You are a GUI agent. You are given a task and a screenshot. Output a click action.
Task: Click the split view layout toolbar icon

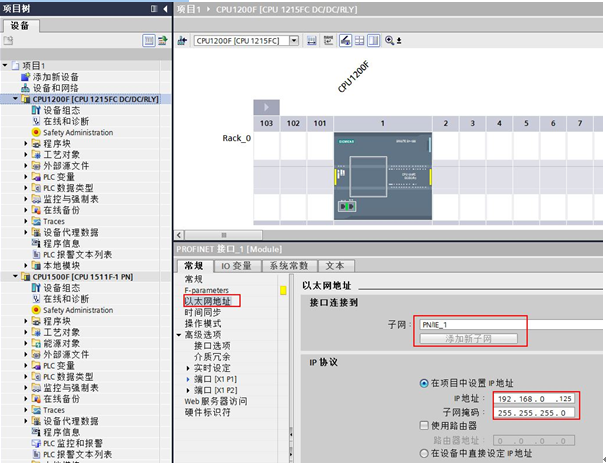click(x=373, y=41)
